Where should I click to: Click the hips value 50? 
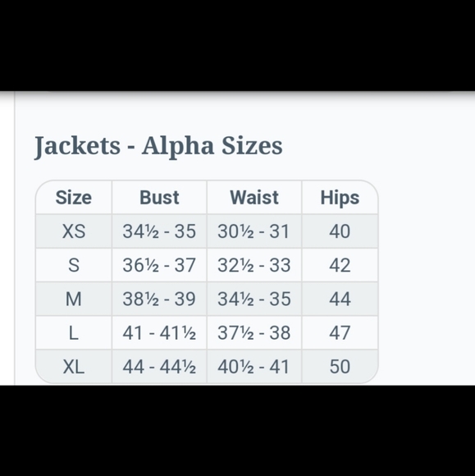tap(340, 367)
